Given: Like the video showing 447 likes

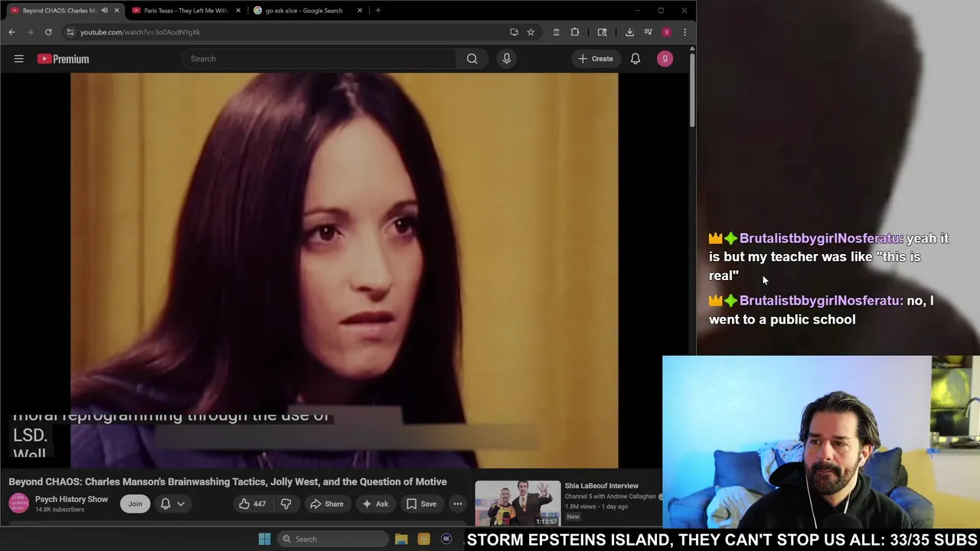Looking at the screenshot, I should [252, 504].
